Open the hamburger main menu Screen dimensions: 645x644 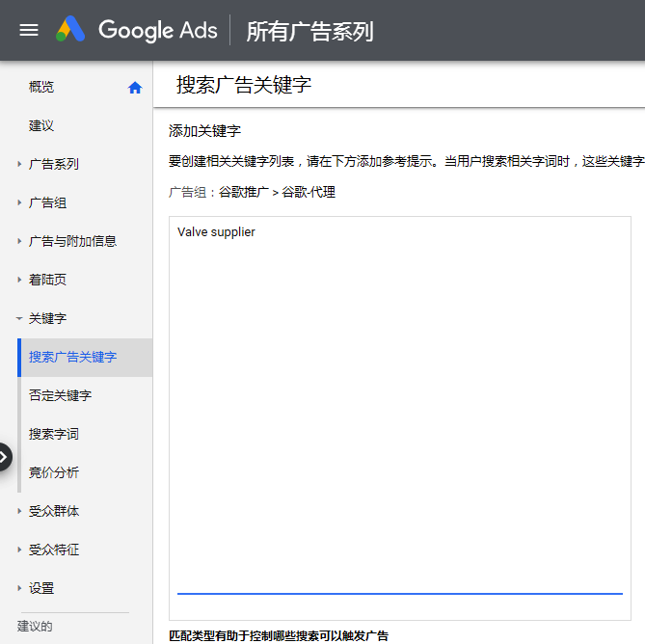pyautogui.click(x=29, y=30)
